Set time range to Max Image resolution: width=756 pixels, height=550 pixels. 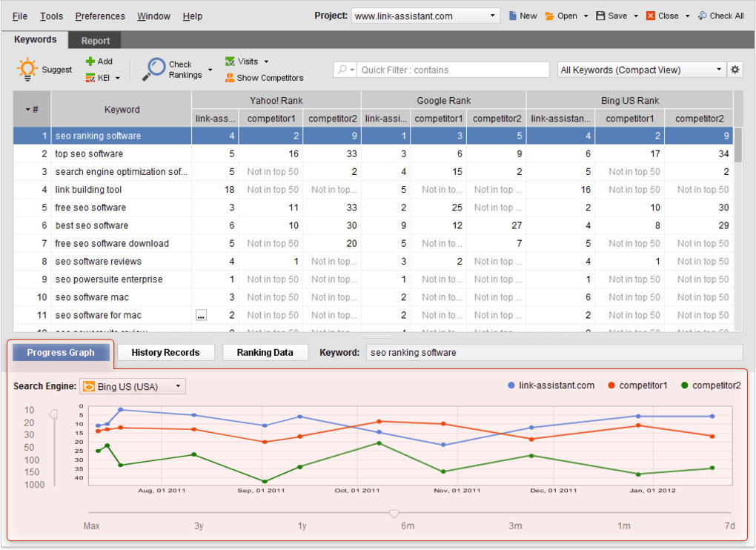[92, 526]
